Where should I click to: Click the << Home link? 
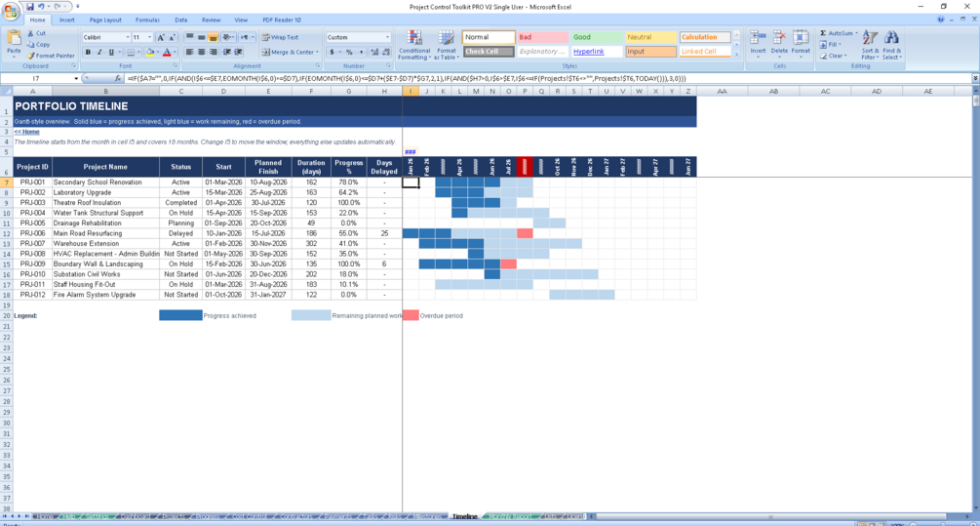(x=27, y=132)
